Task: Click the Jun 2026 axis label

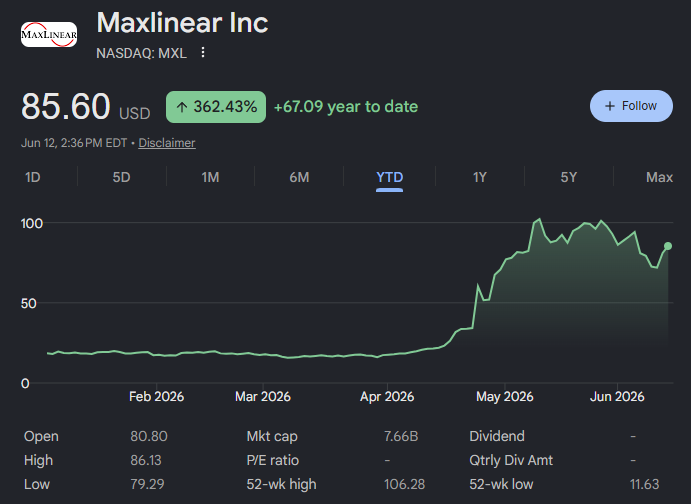Action: [617, 397]
